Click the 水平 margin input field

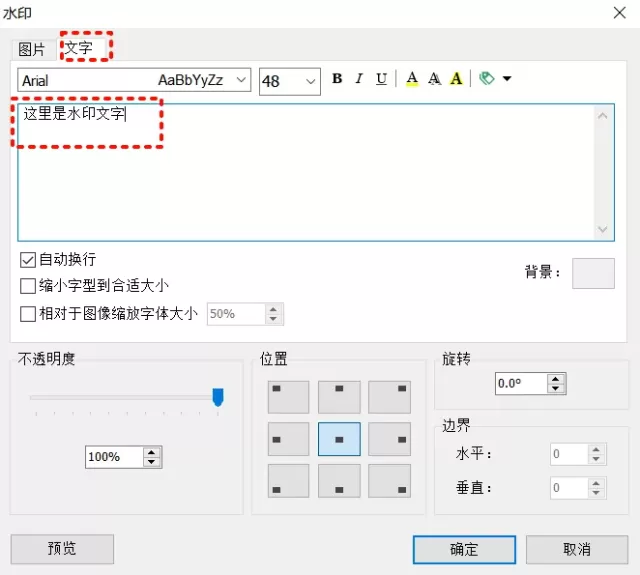(569, 454)
